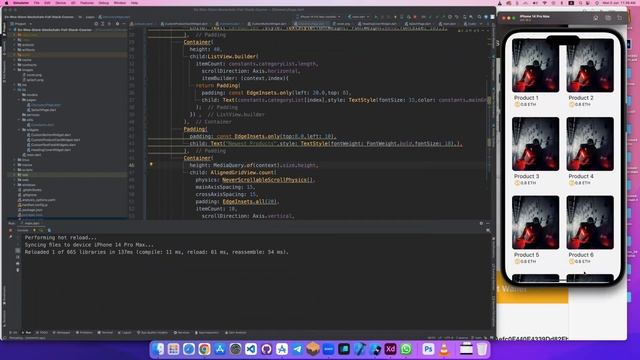Collapse all icon in Project panel header
640x360 pixels.
[x=110, y=24]
